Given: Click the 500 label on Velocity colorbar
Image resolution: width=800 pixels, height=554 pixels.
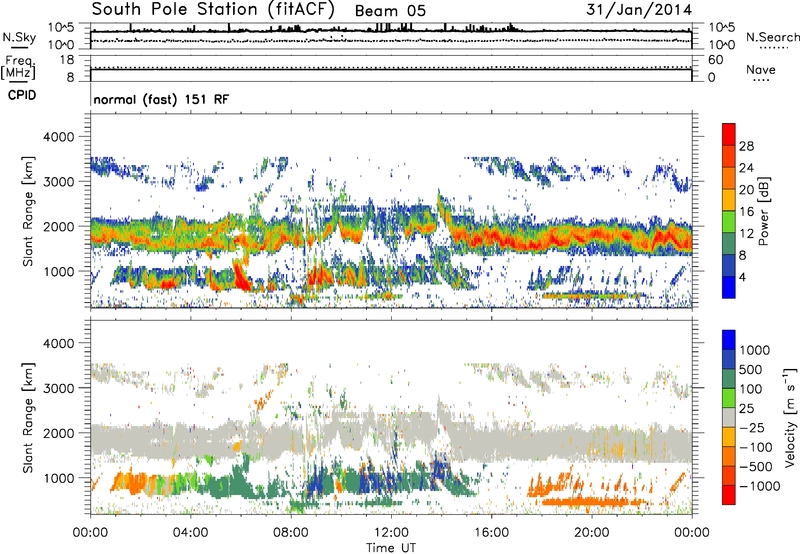Looking at the screenshot, I should coord(751,370).
